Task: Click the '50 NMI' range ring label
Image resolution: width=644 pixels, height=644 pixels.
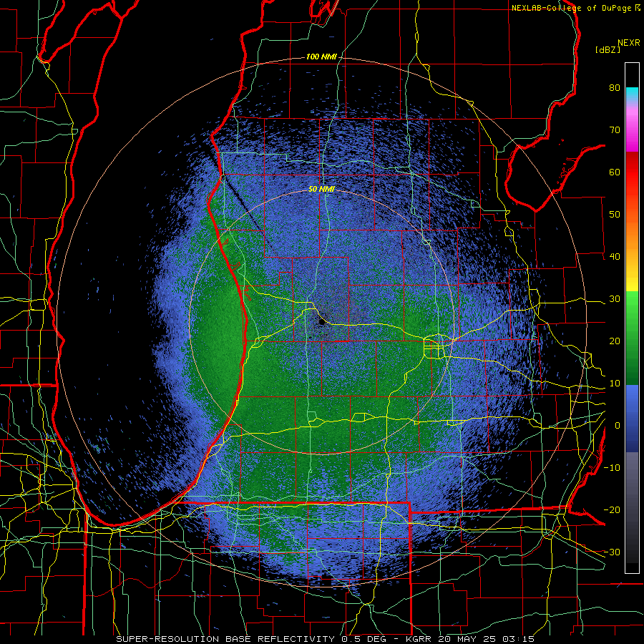Action: 321,190
